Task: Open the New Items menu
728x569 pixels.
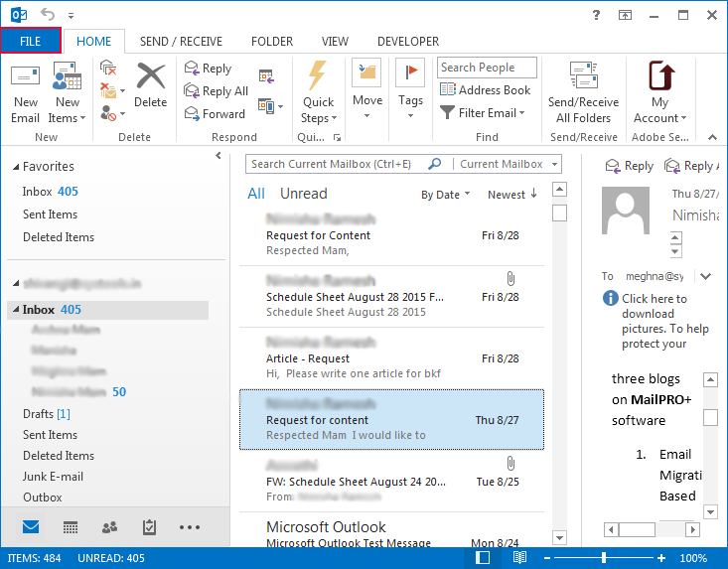Action: pyautogui.click(x=67, y=94)
